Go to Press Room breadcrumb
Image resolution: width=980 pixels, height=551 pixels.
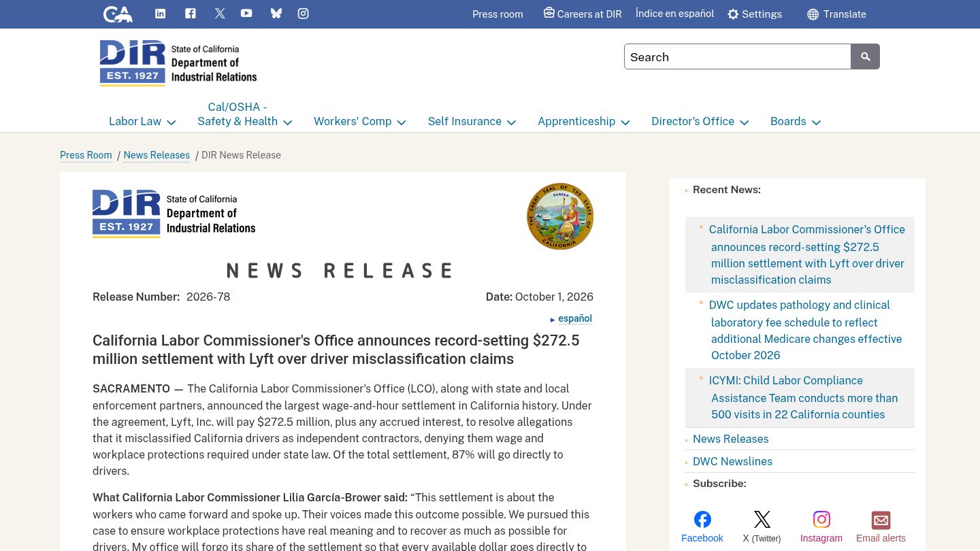click(x=86, y=155)
